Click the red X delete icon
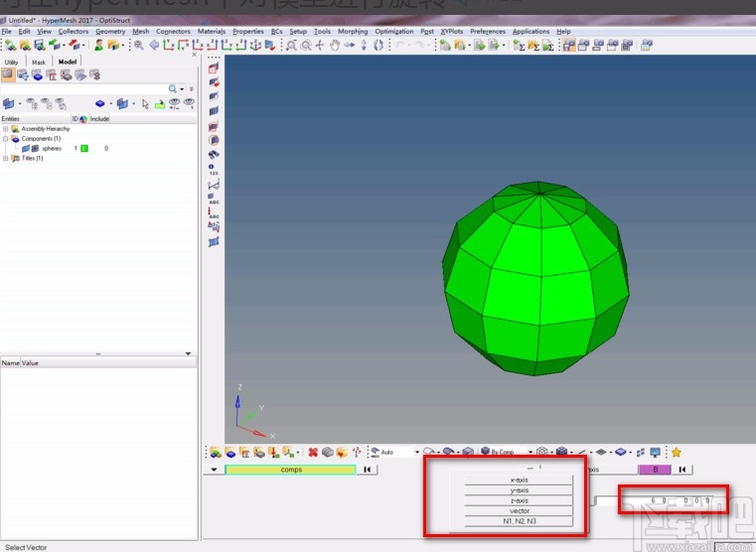756x552 pixels. click(x=312, y=452)
